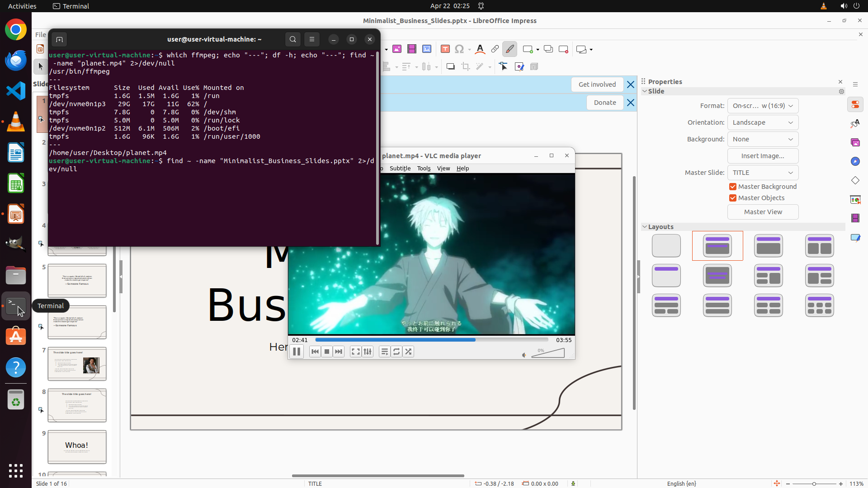This screenshot has height=488, width=868.
Task: Open VLC Tools menu
Action: click(x=424, y=168)
